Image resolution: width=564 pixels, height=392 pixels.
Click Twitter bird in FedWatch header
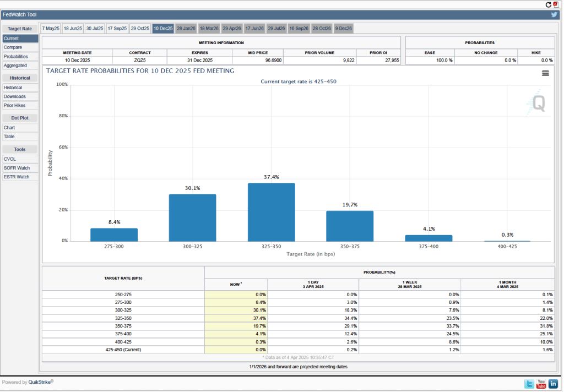click(x=555, y=15)
